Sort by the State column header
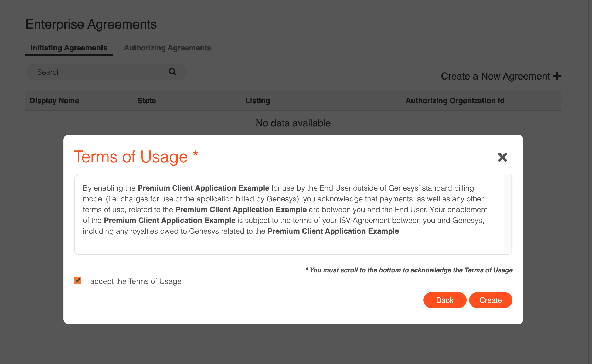 point(147,101)
